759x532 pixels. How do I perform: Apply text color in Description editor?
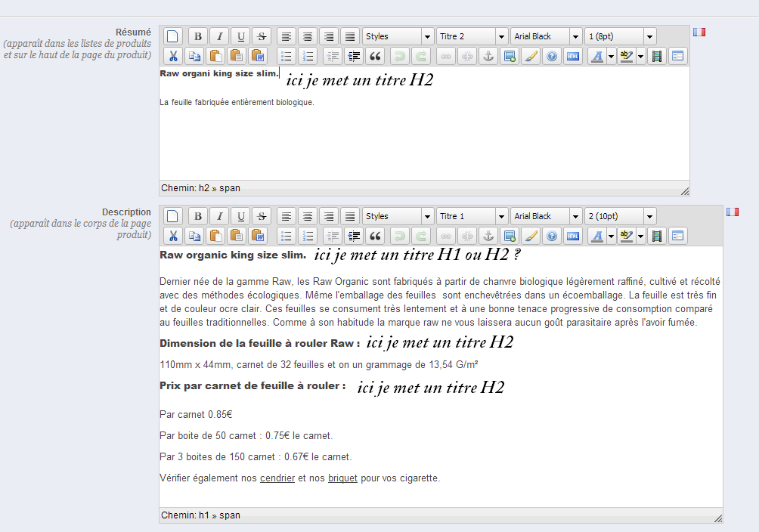pyautogui.click(x=597, y=237)
